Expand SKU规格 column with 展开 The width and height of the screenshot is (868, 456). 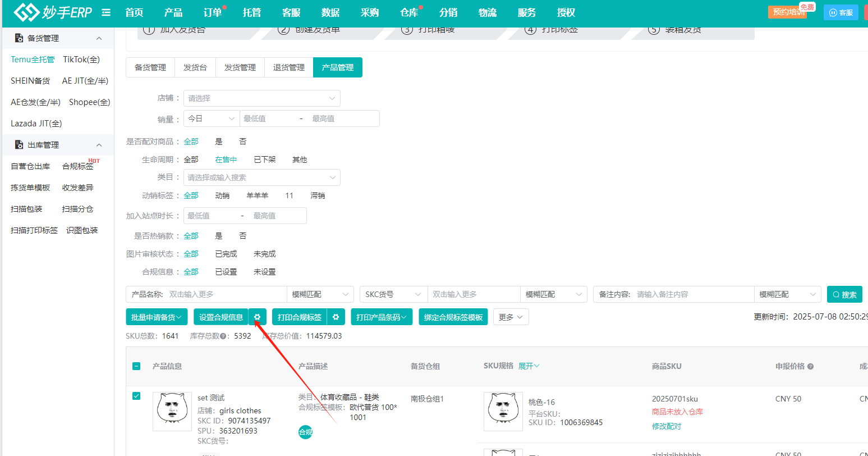point(528,366)
